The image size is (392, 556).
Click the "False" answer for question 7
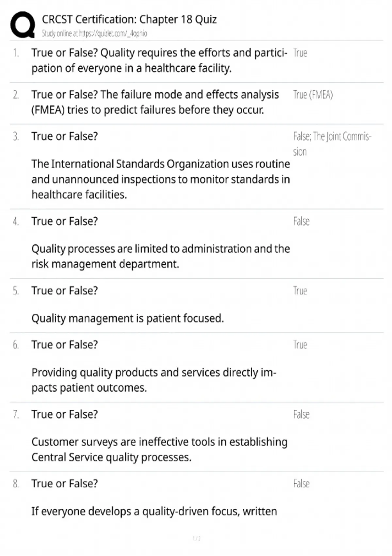tap(301, 415)
